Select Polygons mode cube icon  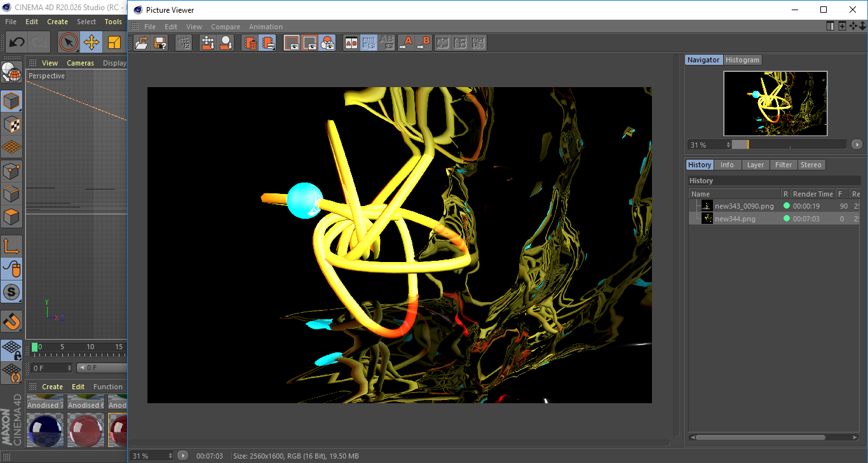click(11, 217)
